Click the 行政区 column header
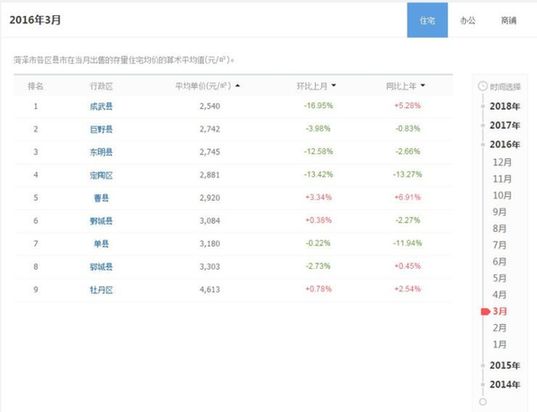Viewport: 537px width, 412px height. coord(101,86)
